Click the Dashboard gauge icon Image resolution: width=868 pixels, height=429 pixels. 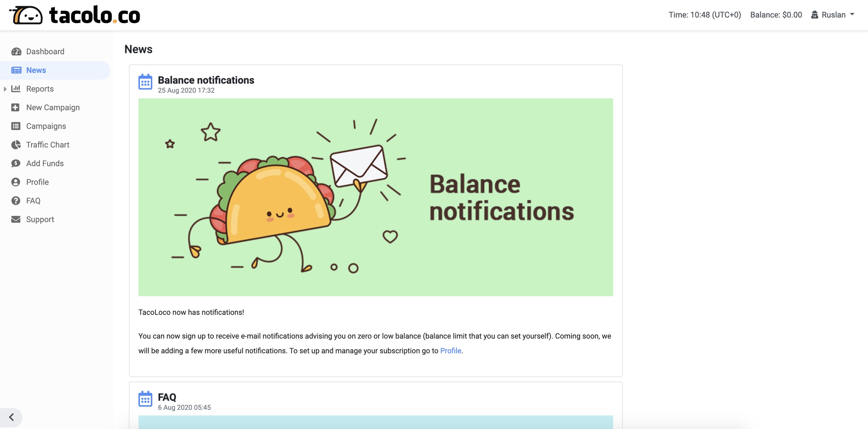pos(16,52)
